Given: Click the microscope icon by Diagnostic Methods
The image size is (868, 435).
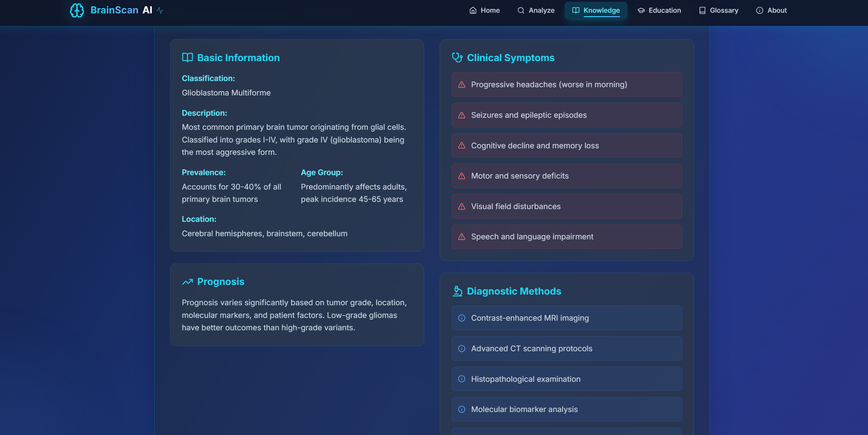Looking at the screenshot, I should [x=457, y=291].
